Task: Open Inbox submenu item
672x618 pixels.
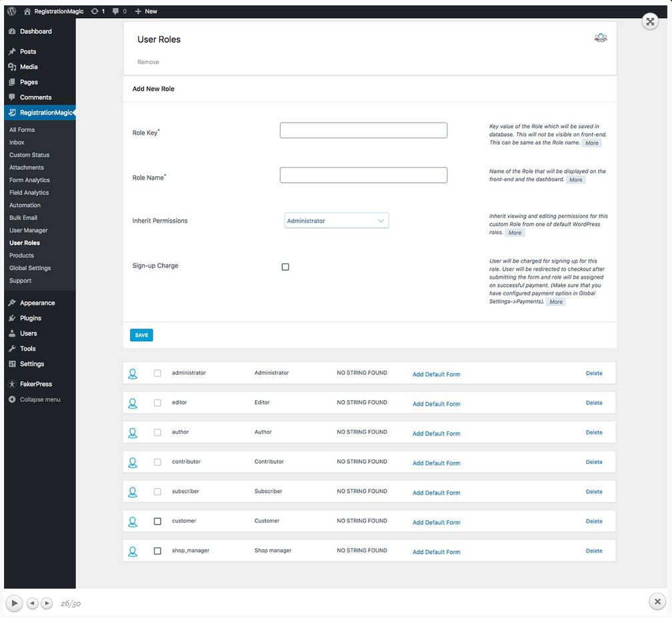Action: [x=17, y=142]
